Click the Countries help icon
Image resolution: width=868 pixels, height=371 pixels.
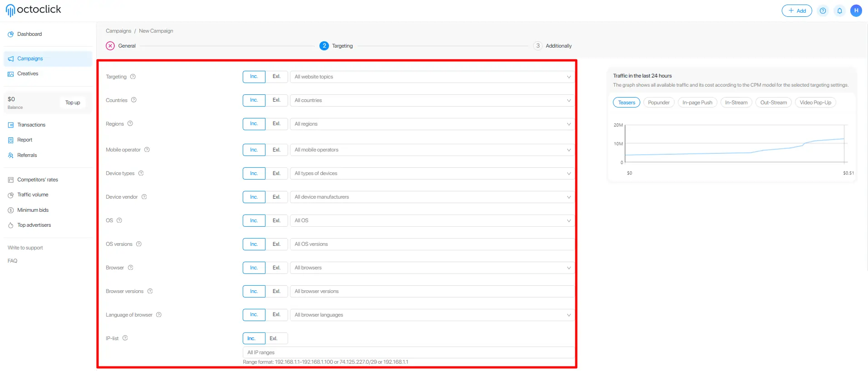click(134, 100)
